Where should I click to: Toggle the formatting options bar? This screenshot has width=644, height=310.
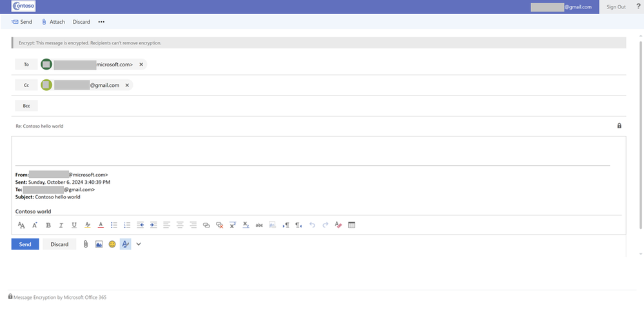tap(125, 244)
